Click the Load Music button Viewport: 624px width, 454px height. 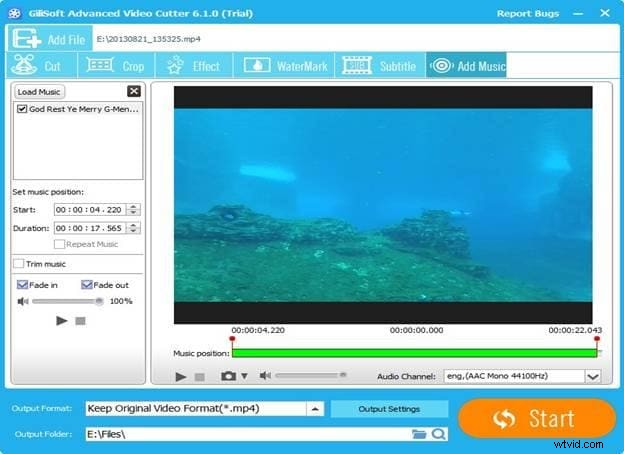pos(39,92)
